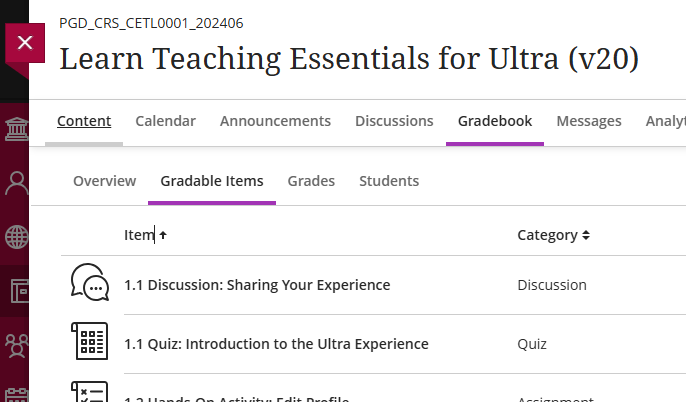Open the Organizations people group icon
This screenshot has height=402, width=686.
click(17, 346)
